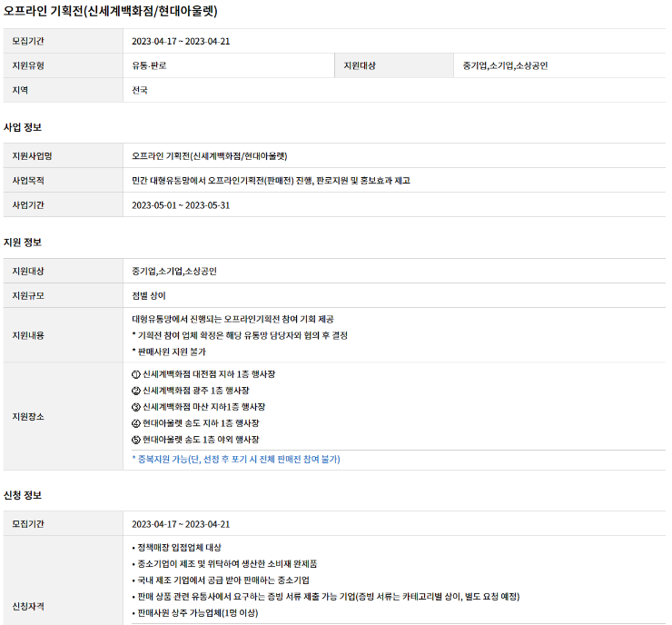
Task: Click the note 판매사원 지원 불가
Action: (x=169, y=352)
